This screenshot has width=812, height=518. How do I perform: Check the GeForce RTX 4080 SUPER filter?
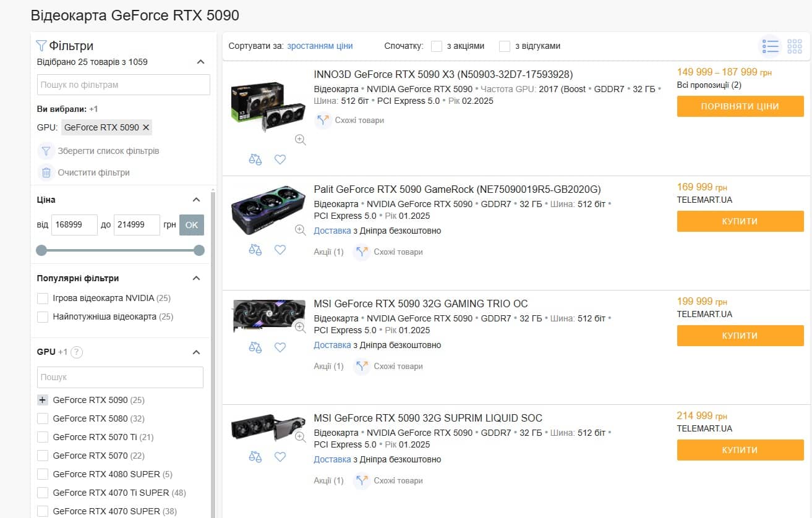(43, 474)
